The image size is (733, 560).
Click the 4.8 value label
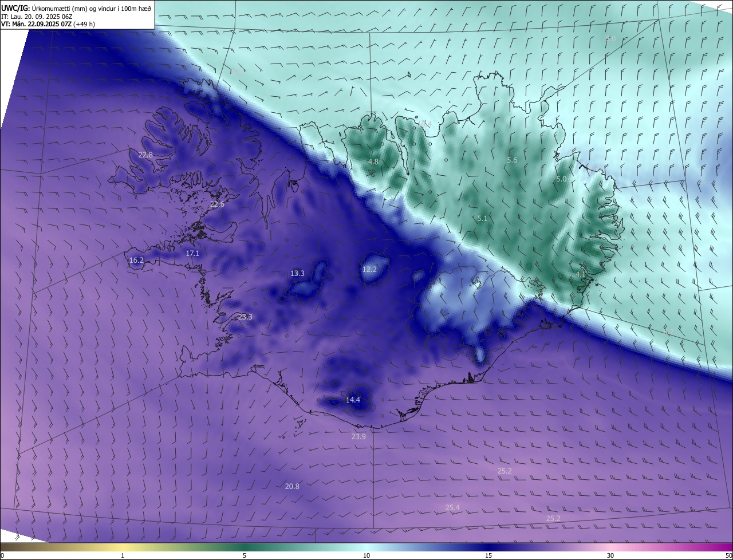373,163
